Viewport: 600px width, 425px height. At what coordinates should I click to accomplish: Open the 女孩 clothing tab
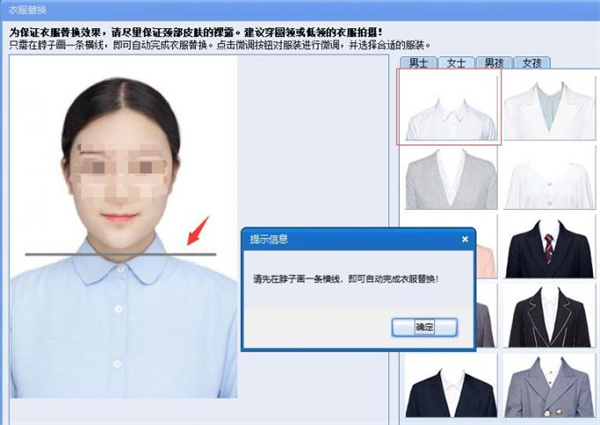(x=532, y=62)
